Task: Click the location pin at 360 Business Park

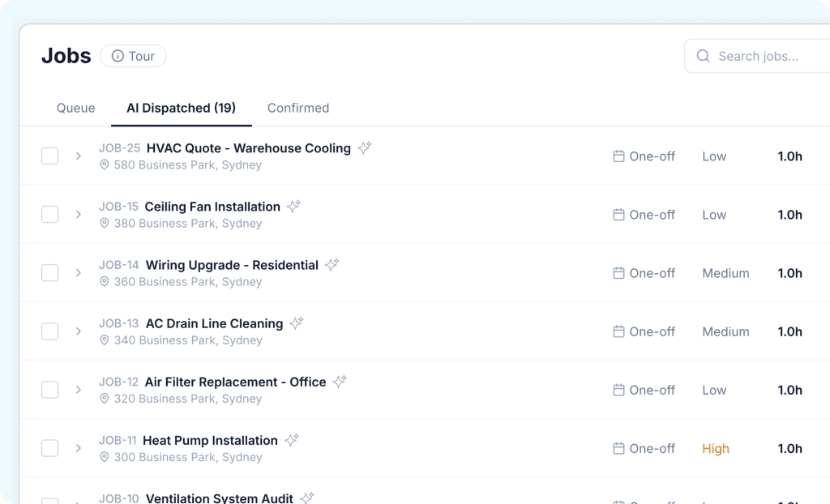Action: [105, 282]
